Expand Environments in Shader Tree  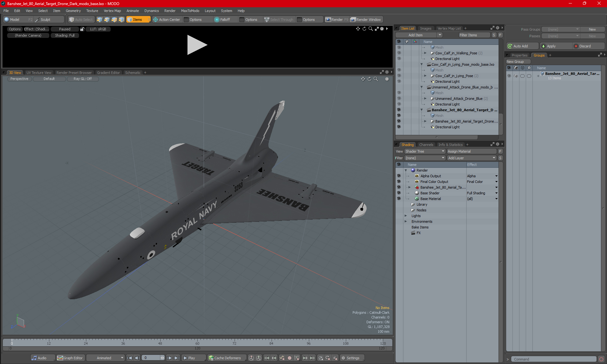(x=406, y=221)
